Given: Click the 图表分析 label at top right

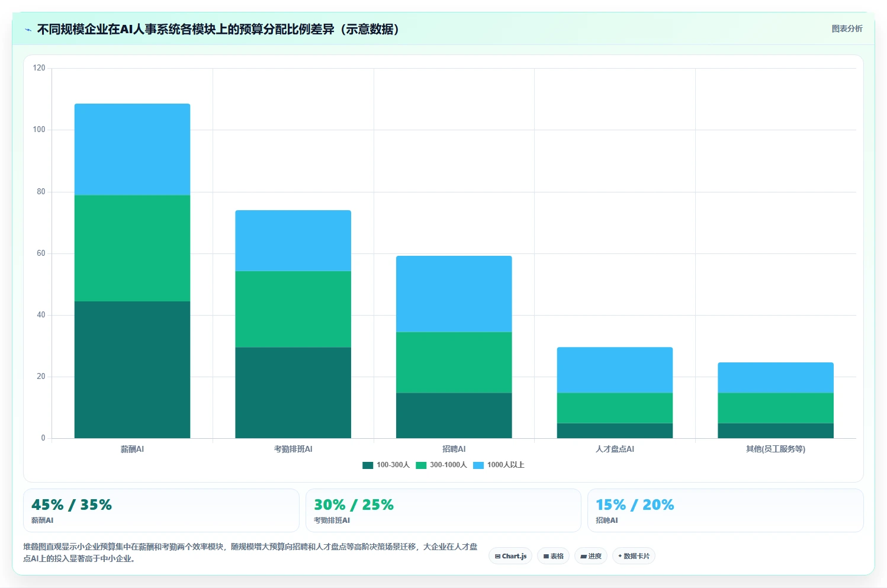Looking at the screenshot, I should click(x=847, y=28).
